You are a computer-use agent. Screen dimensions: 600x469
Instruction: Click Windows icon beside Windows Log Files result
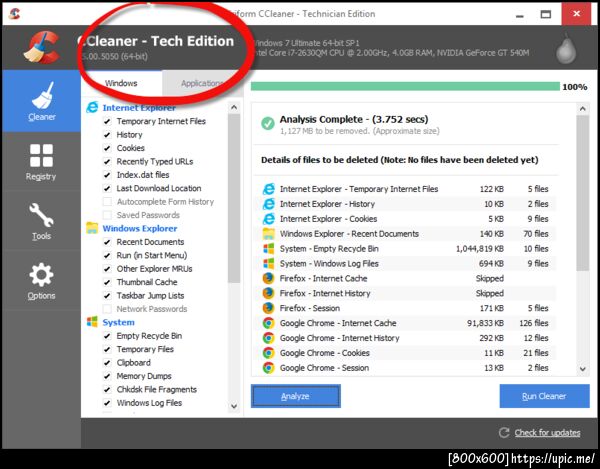click(269, 264)
